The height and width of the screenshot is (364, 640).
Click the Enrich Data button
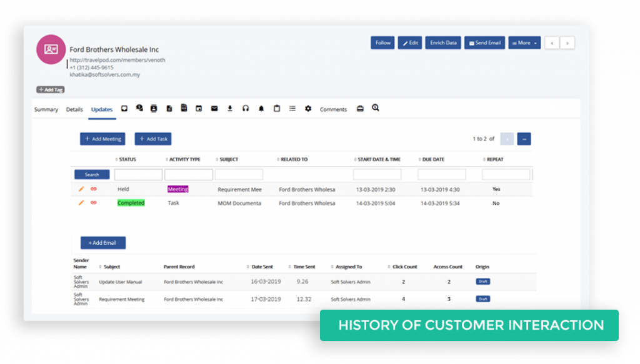coord(442,42)
